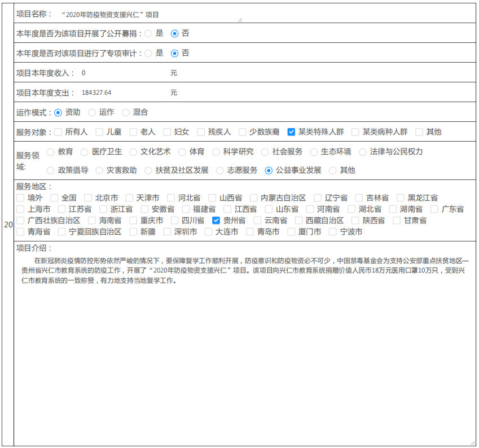Select '医疗卫生' service field option

pos(85,152)
